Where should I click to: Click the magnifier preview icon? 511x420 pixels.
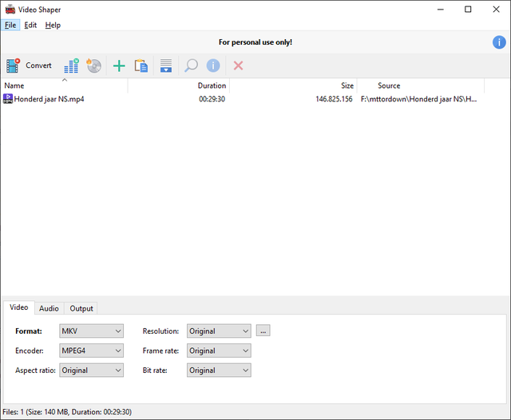[191, 65]
